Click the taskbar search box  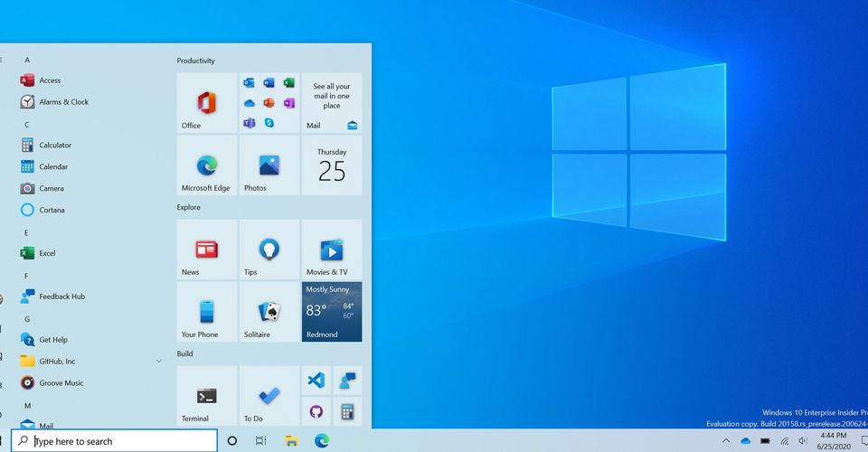pos(118,441)
